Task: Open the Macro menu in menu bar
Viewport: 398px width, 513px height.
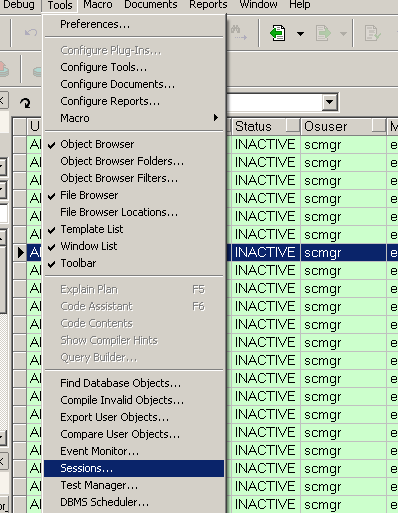Action: click(98, 5)
